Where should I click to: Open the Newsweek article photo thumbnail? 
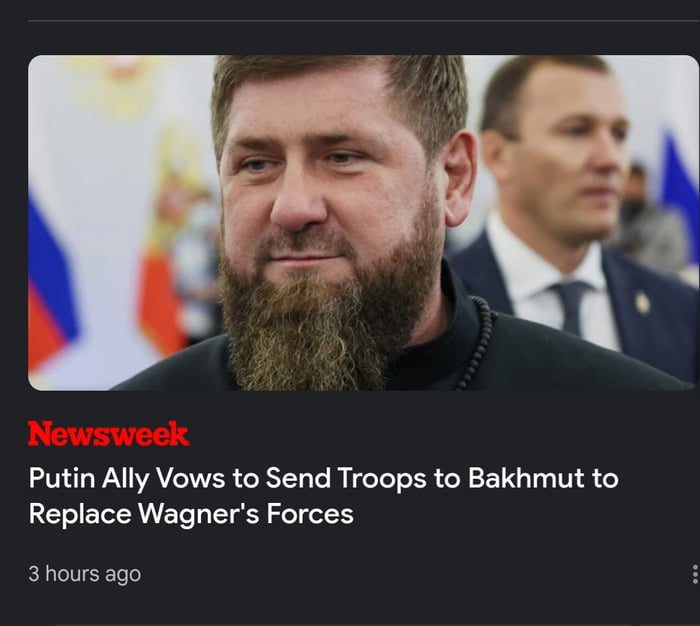coord(363,223)
